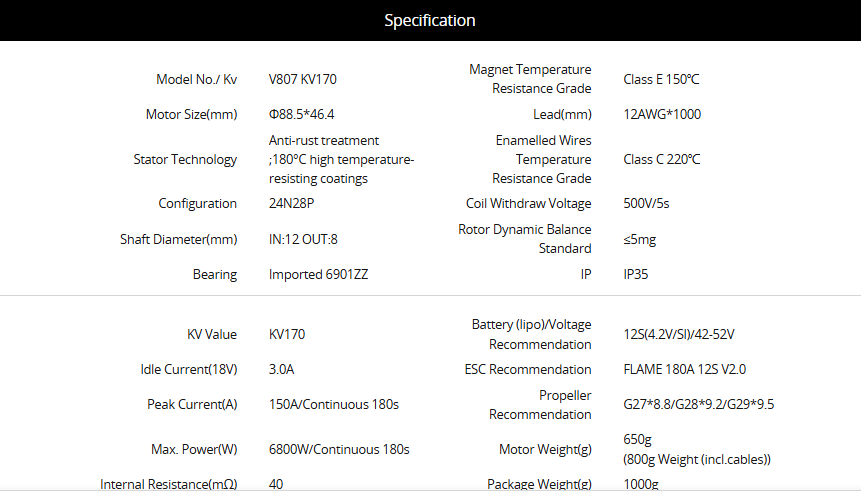Screen dimensions: 861x492
Task: Select the Imported 6901ZZ bearing text
Action: point(318,274)
